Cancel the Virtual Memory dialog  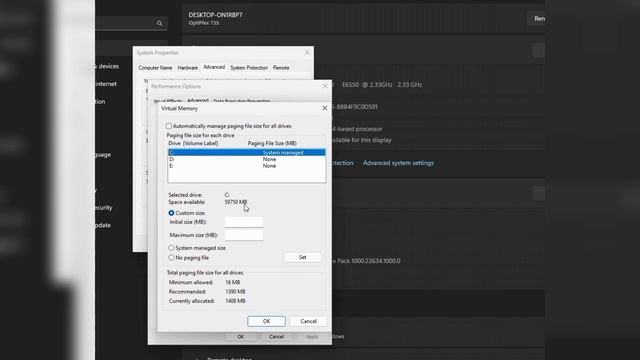click(309, 321)
